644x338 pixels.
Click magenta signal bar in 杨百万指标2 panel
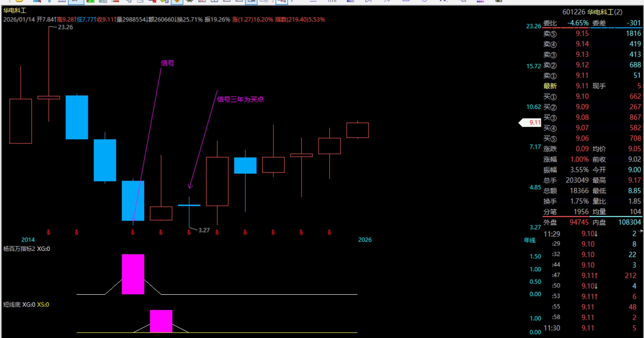click(133, 274)
